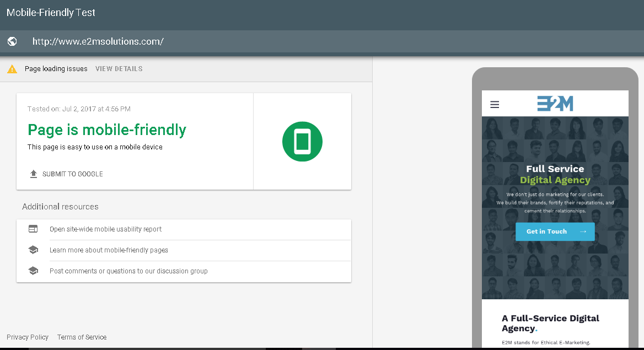Click the Mobile-Friendly Test title bar text
This screenshot has width=644, height=350.
tap(50, 12)
